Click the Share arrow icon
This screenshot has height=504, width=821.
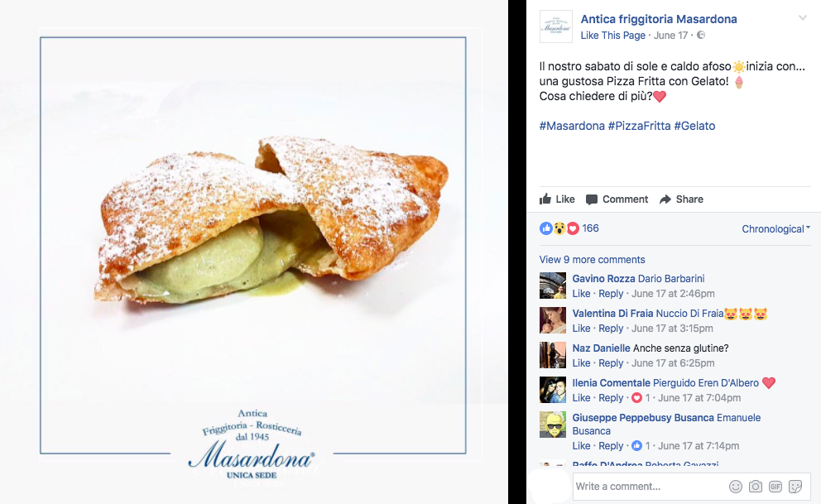click(665, 199)
